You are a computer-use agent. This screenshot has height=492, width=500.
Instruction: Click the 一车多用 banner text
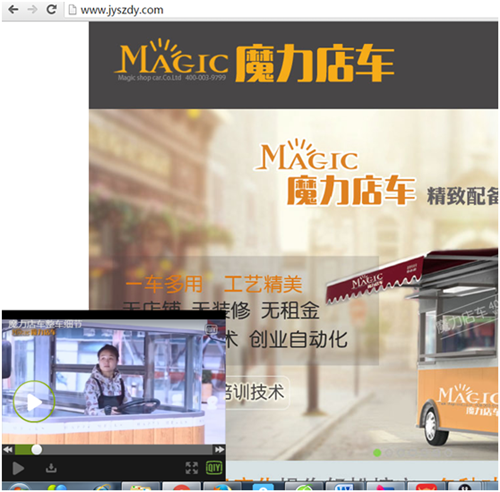[164, 284]
